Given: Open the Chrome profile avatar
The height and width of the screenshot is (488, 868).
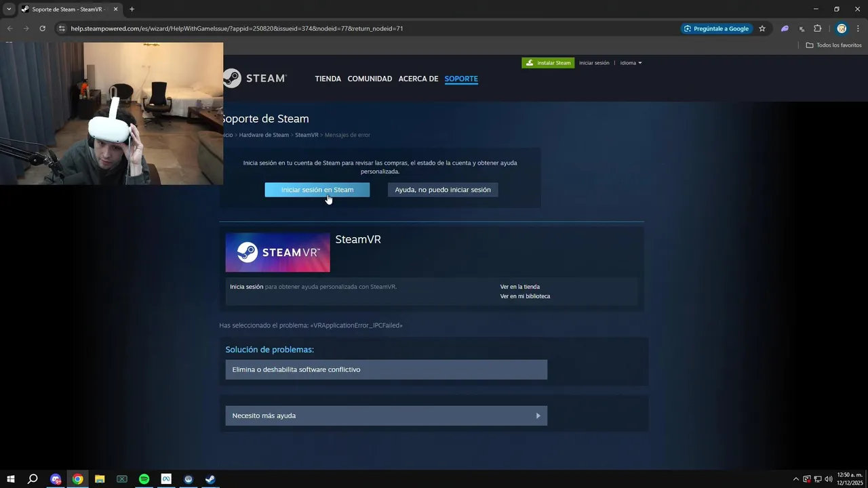Looking at the screenshot, I should (x=842, y=28).
